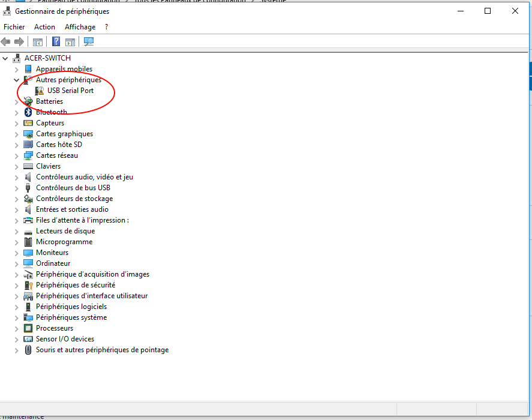This screenshot has width=532, height=420.
Task: Open the Affichage menu
Action: point(80,27)
